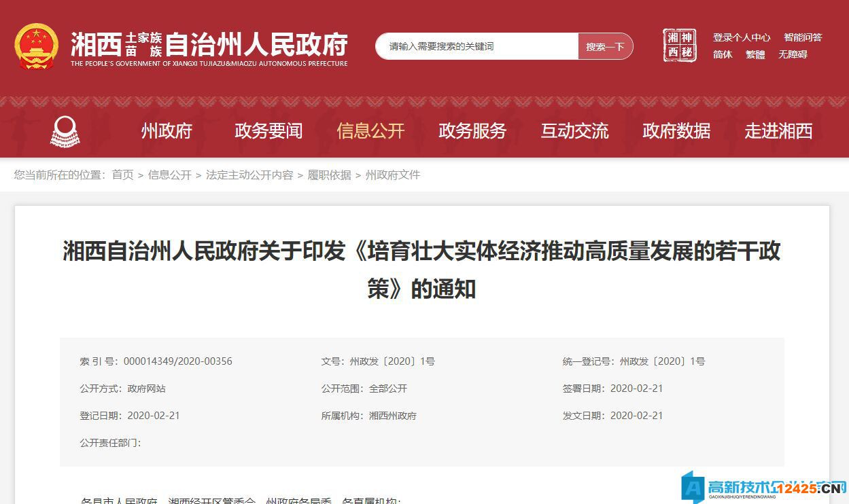849x504 pixels.
Task: Open the 政务服务 menu
Action: tap(472, 131)
